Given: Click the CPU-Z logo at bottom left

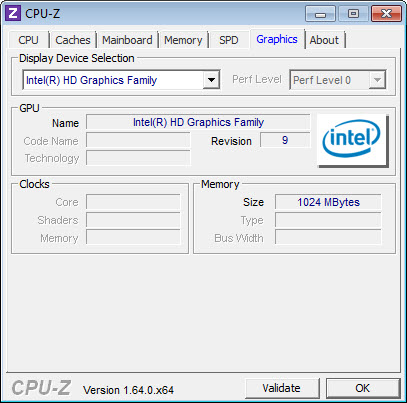Looking at the screenshot, I should point(41,388).
